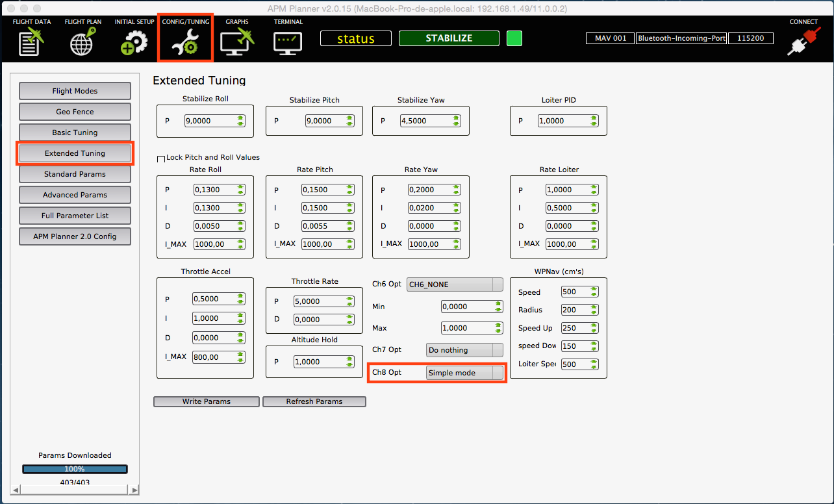Switch to Basic Tuning section
Image resolution: width=834 pixels, height=504 pixels.
pos(75,132)
